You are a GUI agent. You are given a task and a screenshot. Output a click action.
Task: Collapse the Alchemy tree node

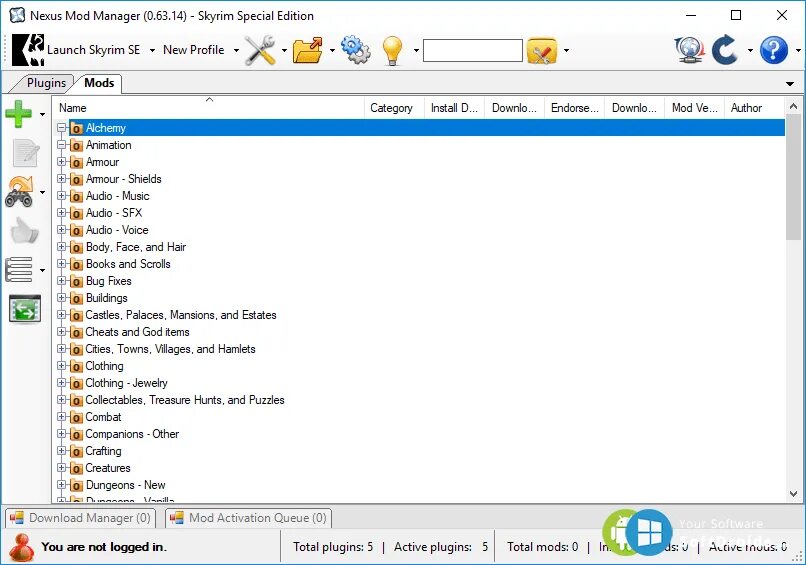point(62,128)
